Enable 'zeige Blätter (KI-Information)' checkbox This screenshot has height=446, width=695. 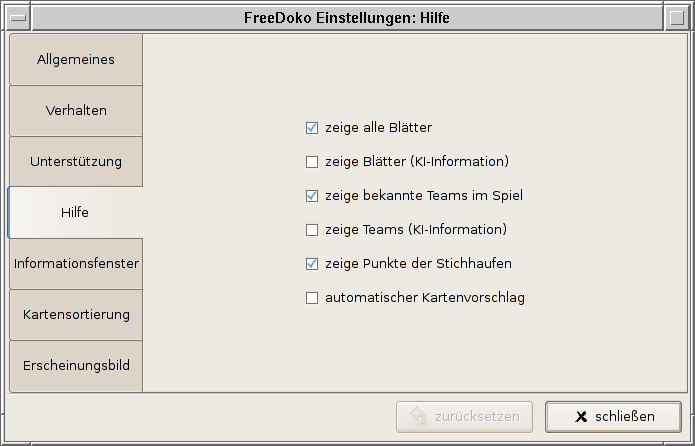click(312, 162)
